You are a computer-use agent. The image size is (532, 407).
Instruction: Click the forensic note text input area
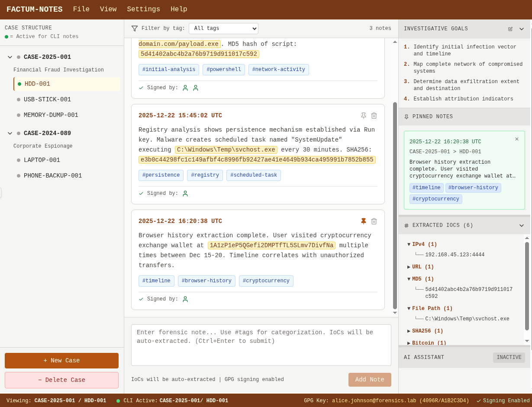tap(261, 345)
